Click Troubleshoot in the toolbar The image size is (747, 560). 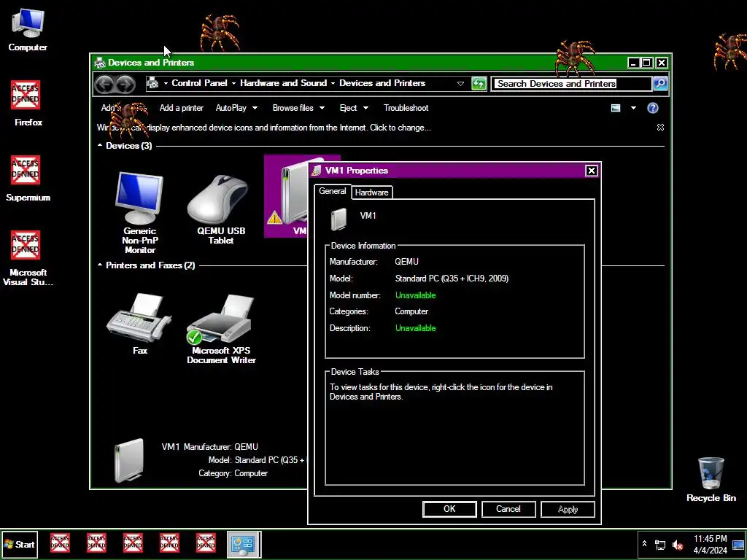(406, 108)
